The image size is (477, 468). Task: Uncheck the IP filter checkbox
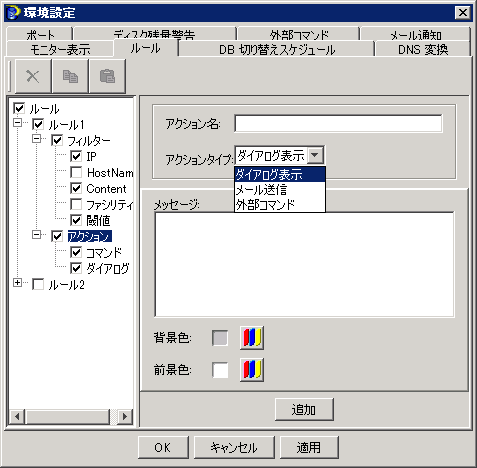[76, 156]
